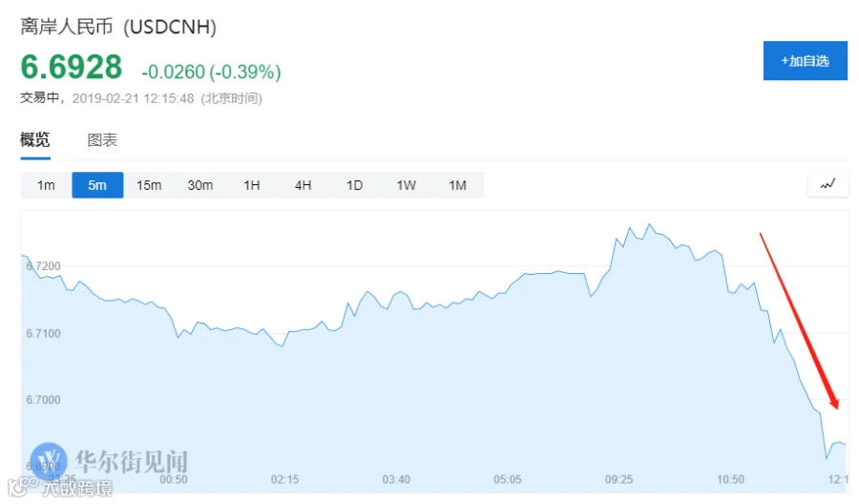This screenshot has width=859, height=504.
Task: Set chart interval to 1H
Action: (x=251, y=185)
